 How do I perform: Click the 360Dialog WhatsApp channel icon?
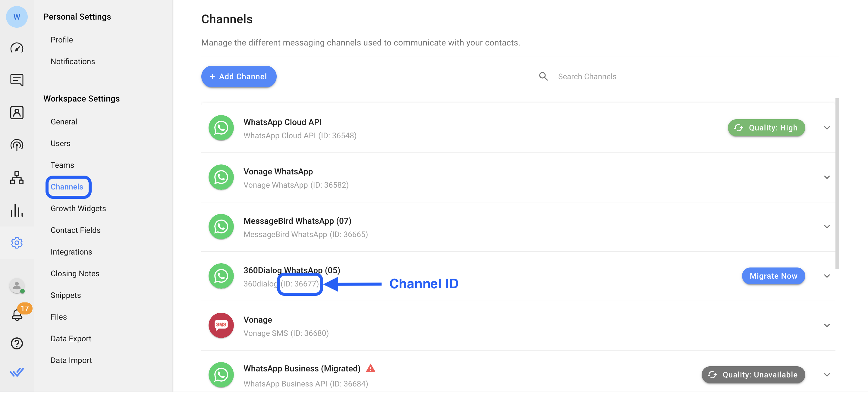pyautogui.click(x=222, y=277)
